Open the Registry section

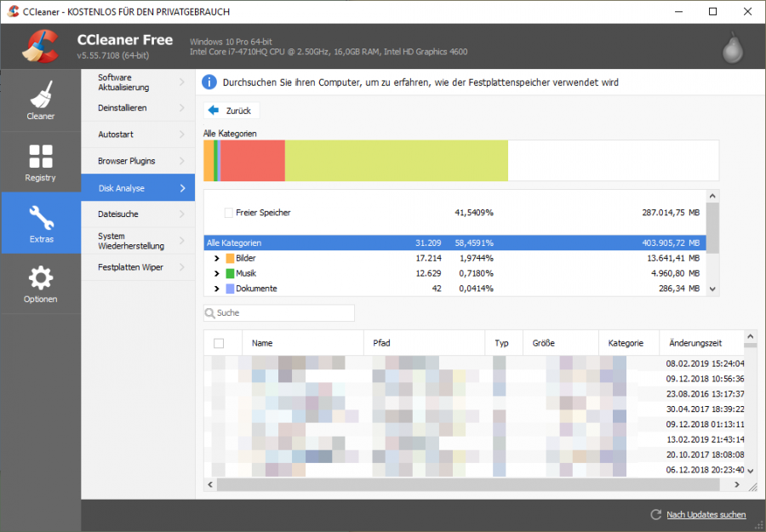tap(40, 162)
